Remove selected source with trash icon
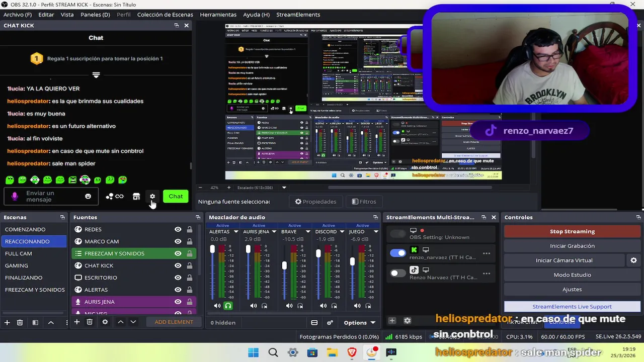The image size is (644, 362). click(x=90, y=322)
